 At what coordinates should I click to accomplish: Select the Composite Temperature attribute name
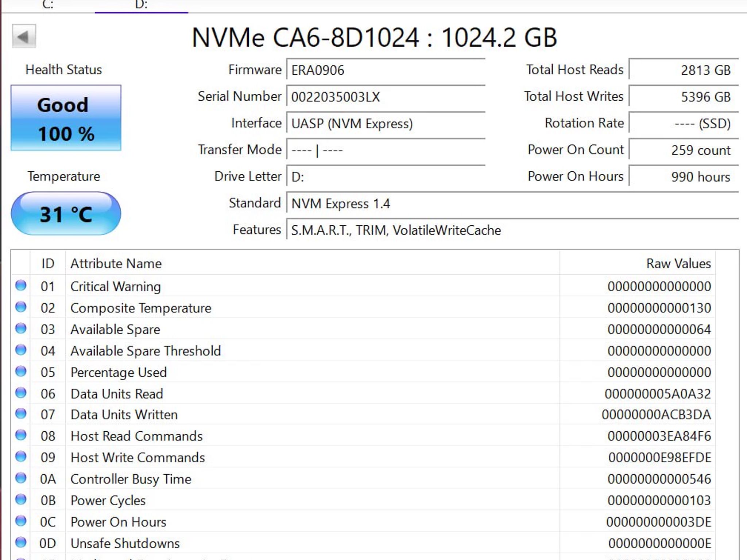tap(141, 308)
